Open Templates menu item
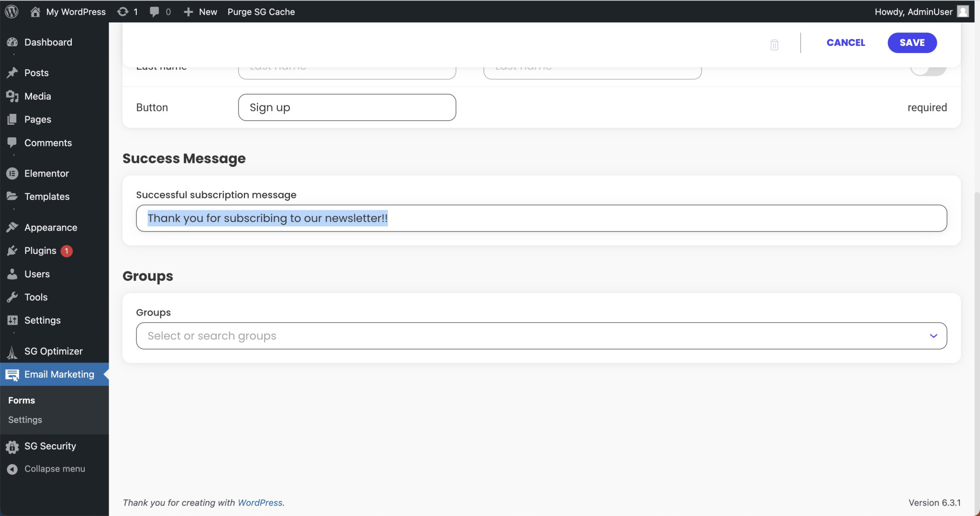Viewport: 980px width, 516px height. pos(54,196)
